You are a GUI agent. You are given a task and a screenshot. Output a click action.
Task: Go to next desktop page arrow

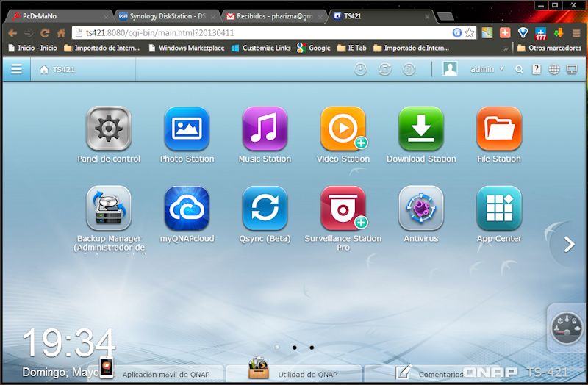click(x=569, y=245)
